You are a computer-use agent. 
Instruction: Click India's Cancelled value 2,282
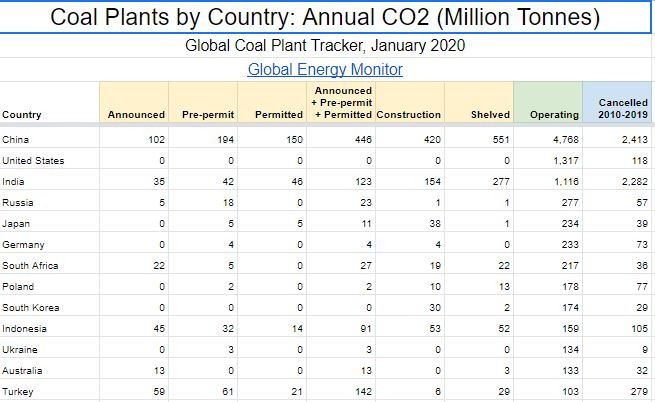pyautogui.click(x=632, y=181)
